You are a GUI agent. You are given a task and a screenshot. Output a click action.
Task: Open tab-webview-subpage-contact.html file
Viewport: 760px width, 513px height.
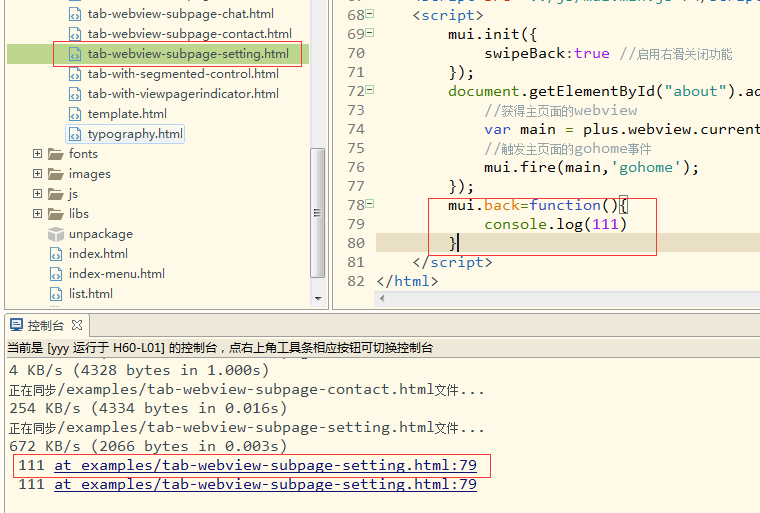(x=190, y=34)
